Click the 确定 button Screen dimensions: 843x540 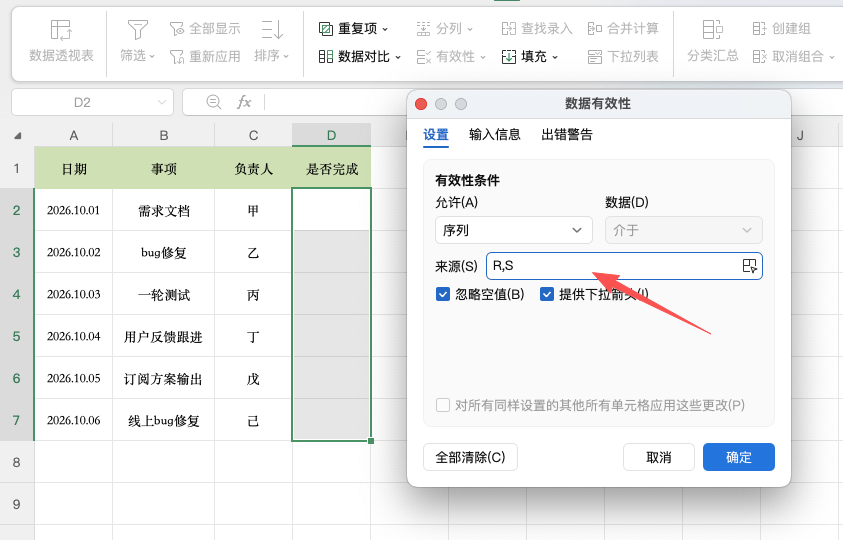(739, 457)
